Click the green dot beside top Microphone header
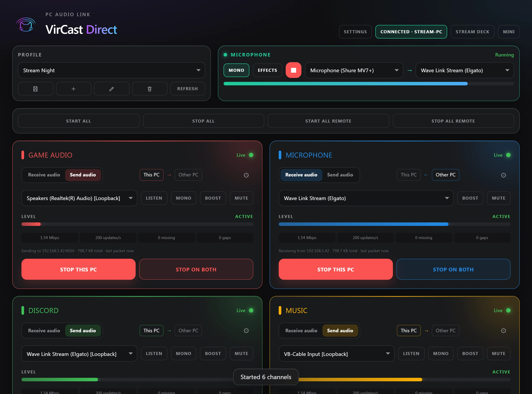The height and width of the screenshot is (394, 532). click(225, 55)
